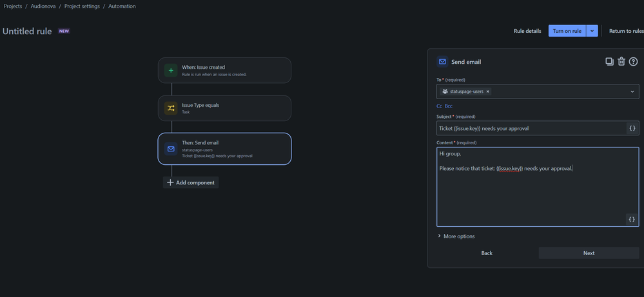Open Project settings breadcrumb

click(x=82, y=6)
